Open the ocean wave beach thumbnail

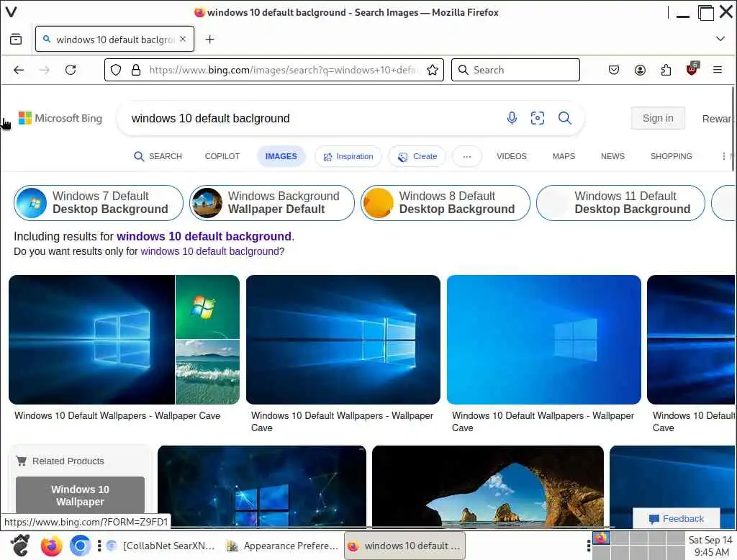(x=207, y=372)
